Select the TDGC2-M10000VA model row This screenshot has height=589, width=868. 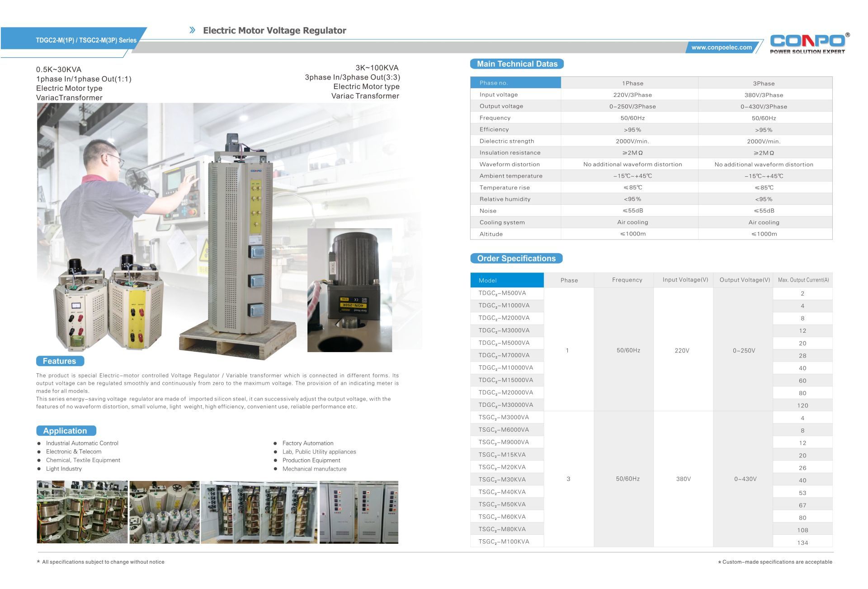(507, 368)
